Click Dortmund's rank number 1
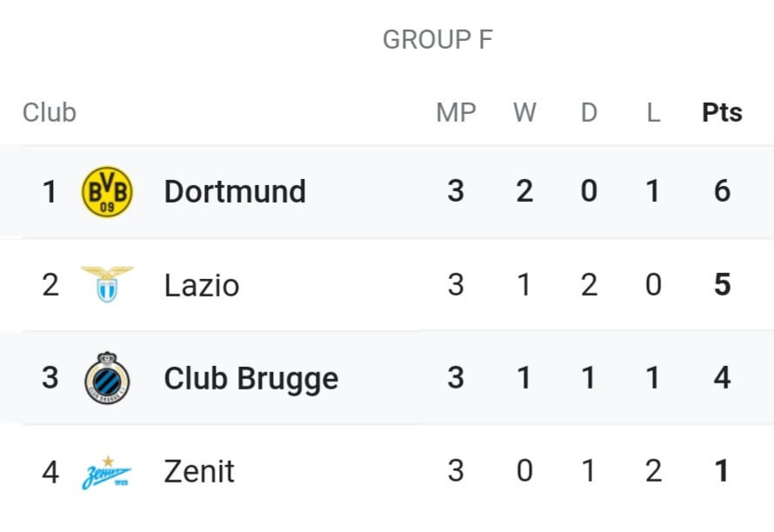The image size is (774, 532). point(50,191)
